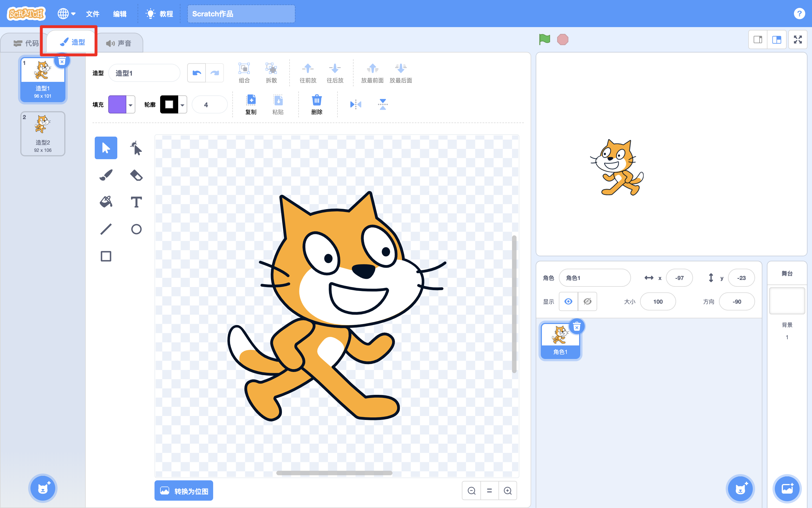Enter full screen stage mode
Screen dimensions: 812x508
tap(798, 40)
